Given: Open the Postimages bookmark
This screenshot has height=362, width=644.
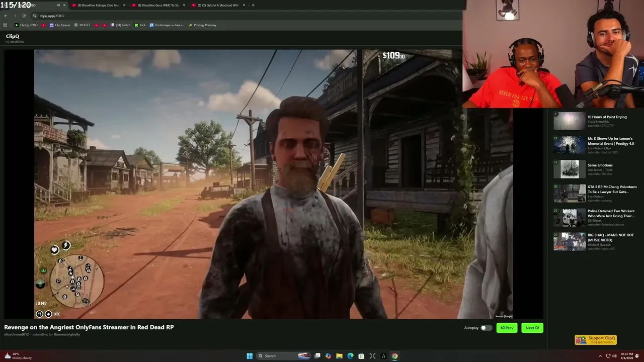Looking at the screenshot, I should click(167, 25).
